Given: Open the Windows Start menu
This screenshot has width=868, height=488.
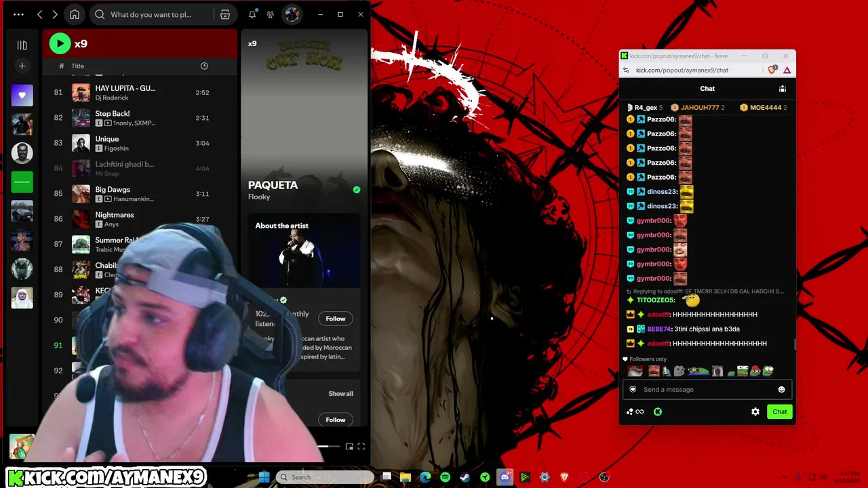Looking at the screenshot, I should [264, 477].
